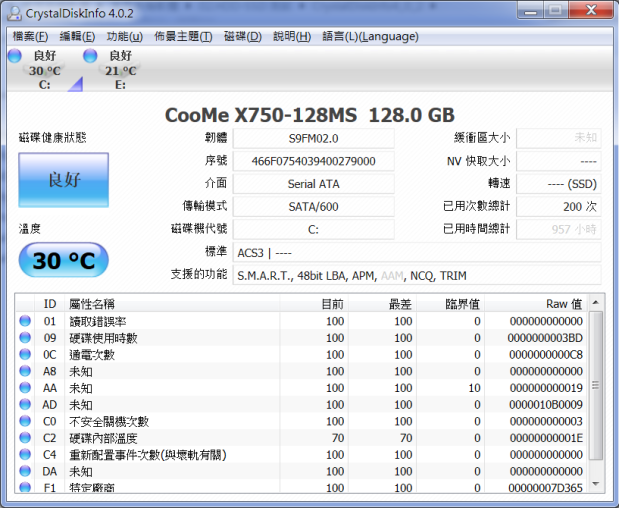Select the 通電次數 attribute row
Viewport: 619px width, 508px height.
pos(302,354)
